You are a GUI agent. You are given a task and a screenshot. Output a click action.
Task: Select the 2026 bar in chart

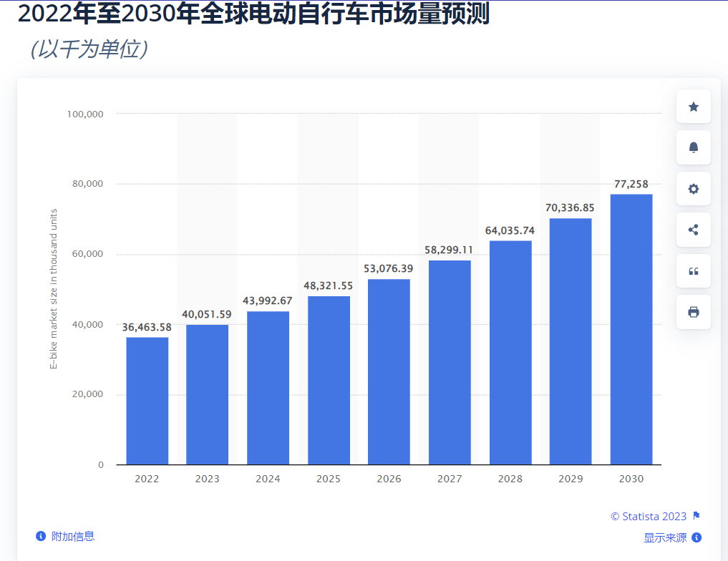point(389,371)
